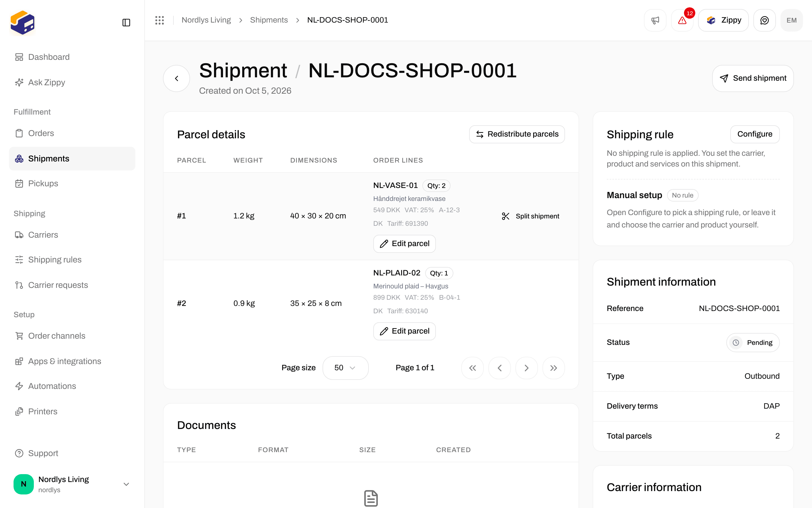
Task: Edit parcel for NL-PLAID-02
Action: (x=404, y=331)
